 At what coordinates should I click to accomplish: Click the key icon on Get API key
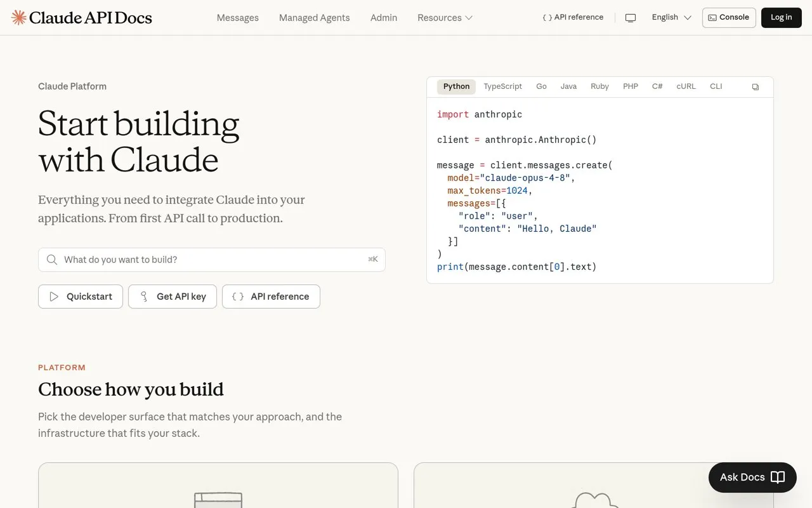(x=144, y=297)
